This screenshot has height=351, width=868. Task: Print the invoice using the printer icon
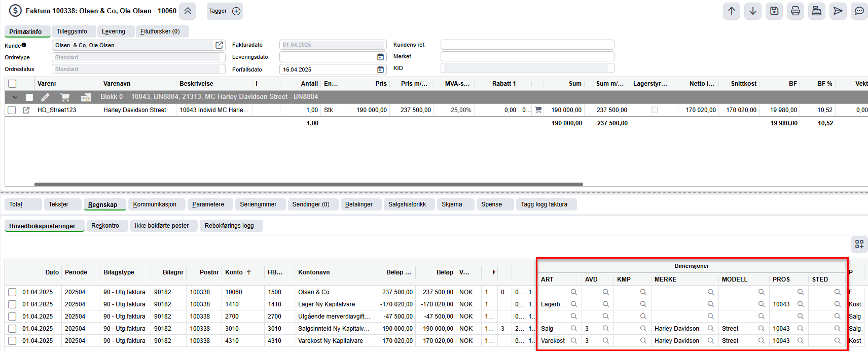[795, 11]
